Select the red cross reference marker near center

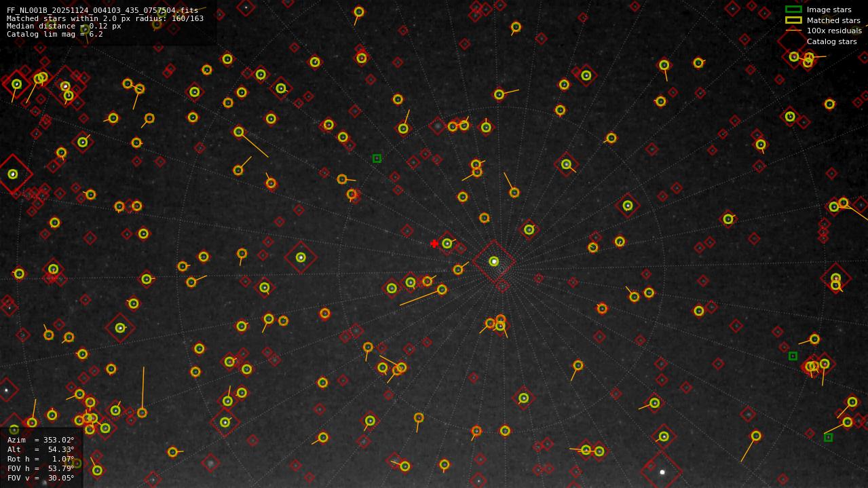(434, 243)
